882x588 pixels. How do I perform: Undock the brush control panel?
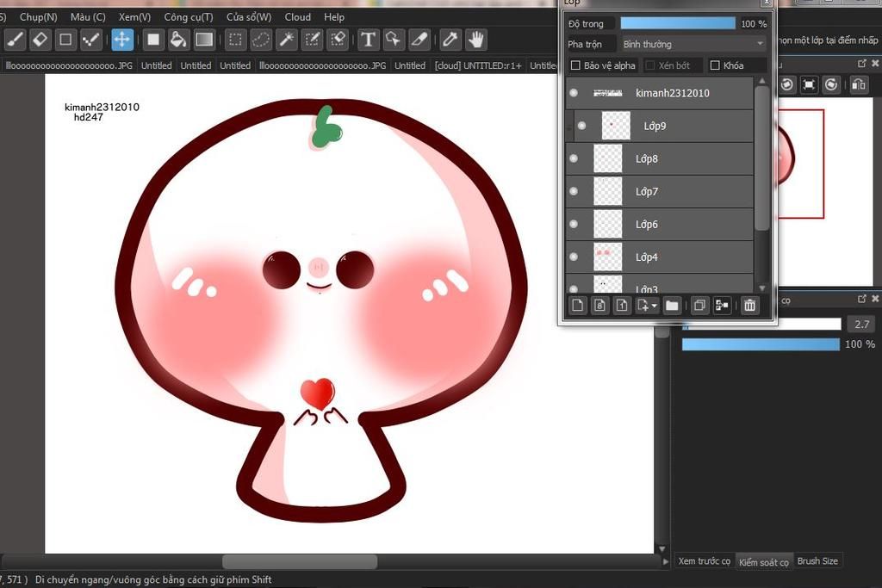pyautogui.click(x=861, y=299)
